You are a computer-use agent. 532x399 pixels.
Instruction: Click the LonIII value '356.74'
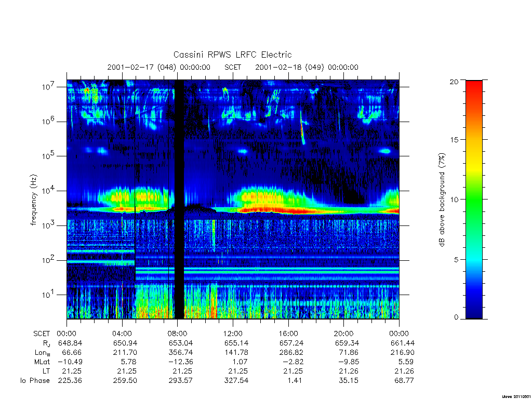coord(180,353)
